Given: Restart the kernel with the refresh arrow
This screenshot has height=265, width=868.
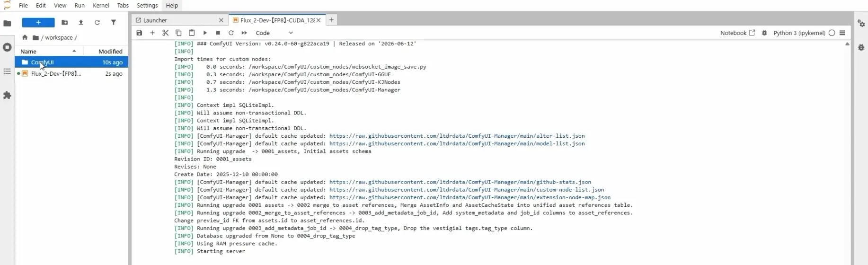Looking at the screenshot, I should point(231,33).
